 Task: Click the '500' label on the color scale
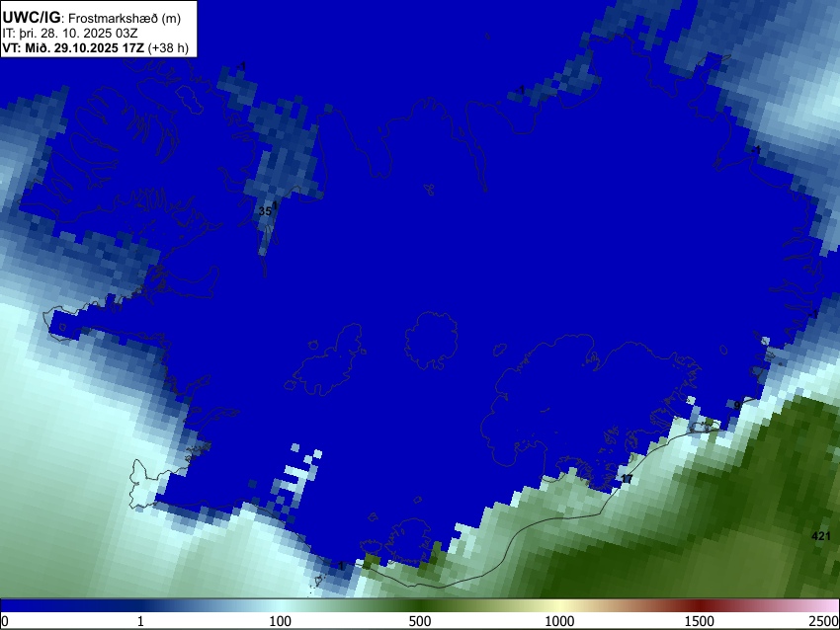coord(420,621)
